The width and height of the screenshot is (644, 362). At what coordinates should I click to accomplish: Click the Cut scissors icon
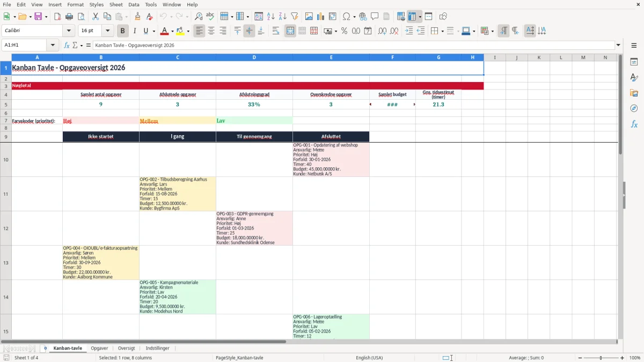pos(95,17)
